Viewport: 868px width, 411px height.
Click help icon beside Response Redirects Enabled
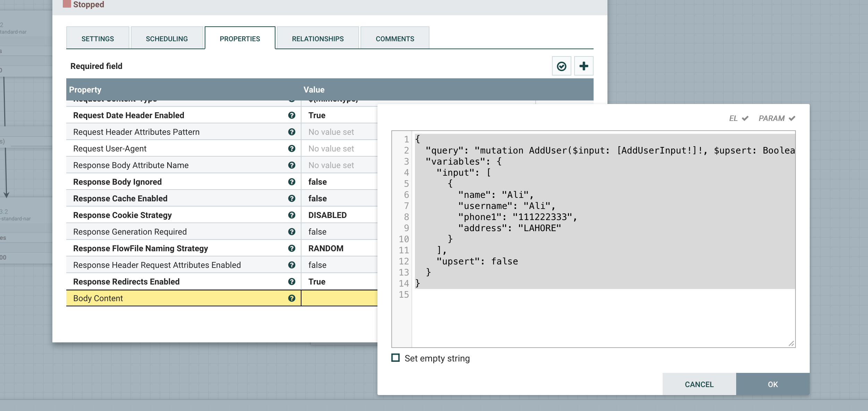pos(292,281)
